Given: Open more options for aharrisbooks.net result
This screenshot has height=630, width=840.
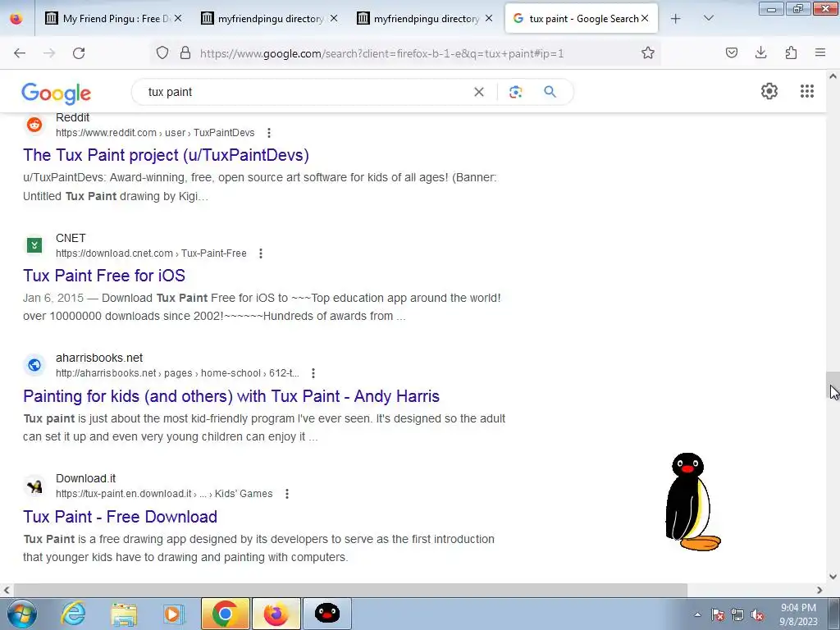Looking at the screenshot, I should tap(313, 373).
